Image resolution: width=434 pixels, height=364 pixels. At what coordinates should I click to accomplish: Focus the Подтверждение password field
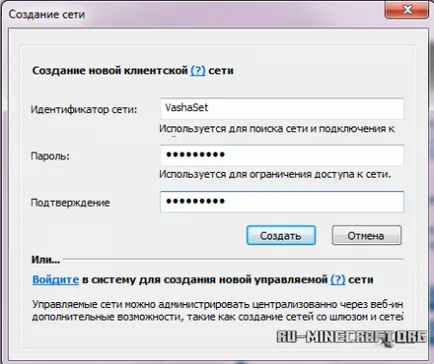pyautogui.click(x=282, y=202)
